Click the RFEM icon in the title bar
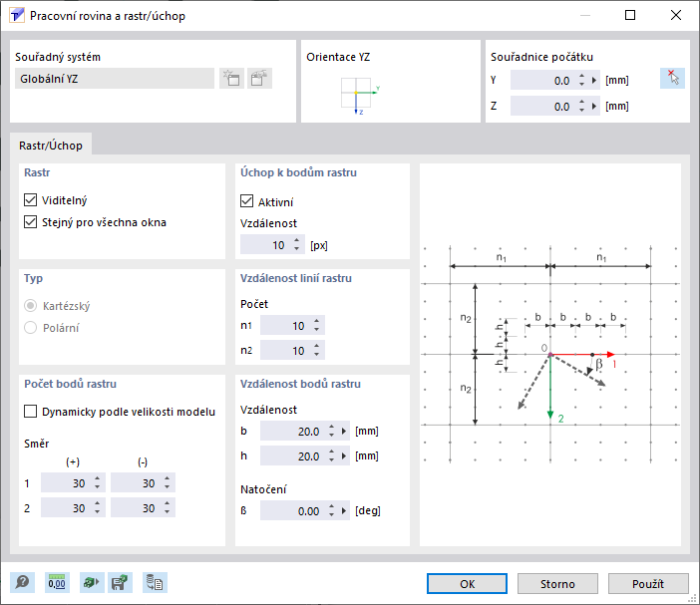The width and height of the screenshot is (700, 605). click(x=17, y=16)
